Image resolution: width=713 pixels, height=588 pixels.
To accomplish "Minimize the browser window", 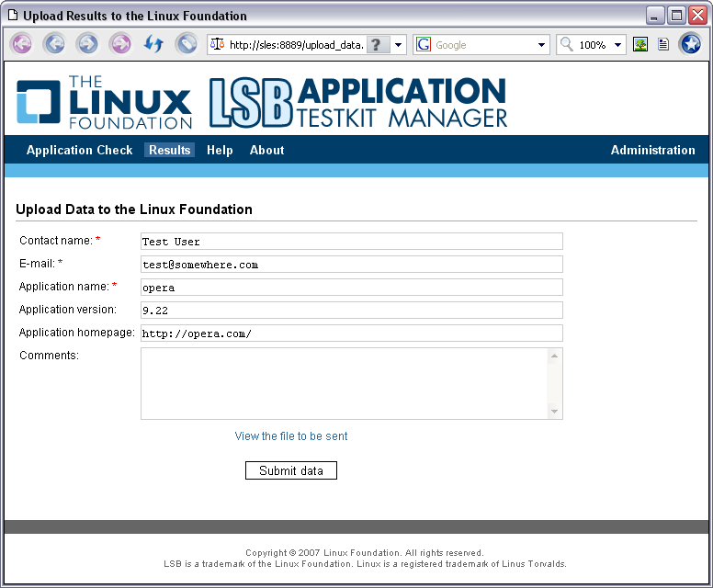I will 654,16.
